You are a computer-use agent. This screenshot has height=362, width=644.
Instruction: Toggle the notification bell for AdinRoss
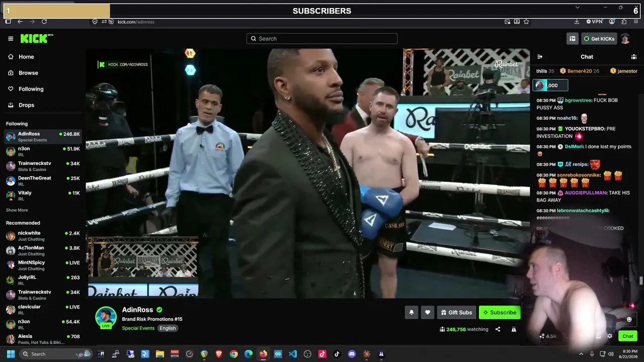click(412, 312)
